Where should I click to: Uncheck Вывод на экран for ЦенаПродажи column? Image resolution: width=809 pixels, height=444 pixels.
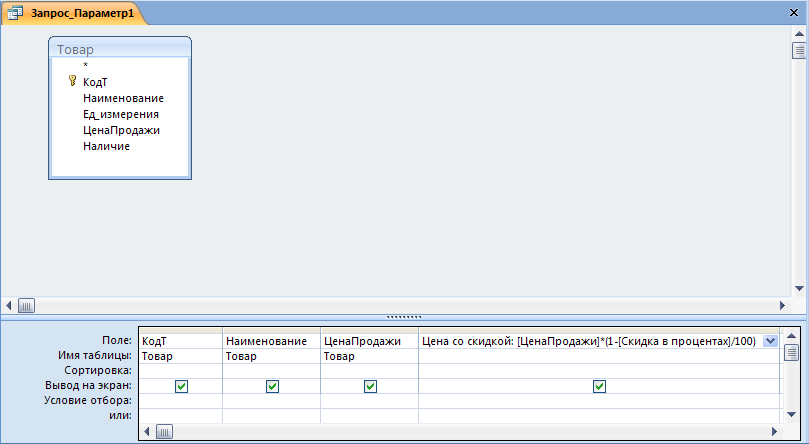coord(370,386)
